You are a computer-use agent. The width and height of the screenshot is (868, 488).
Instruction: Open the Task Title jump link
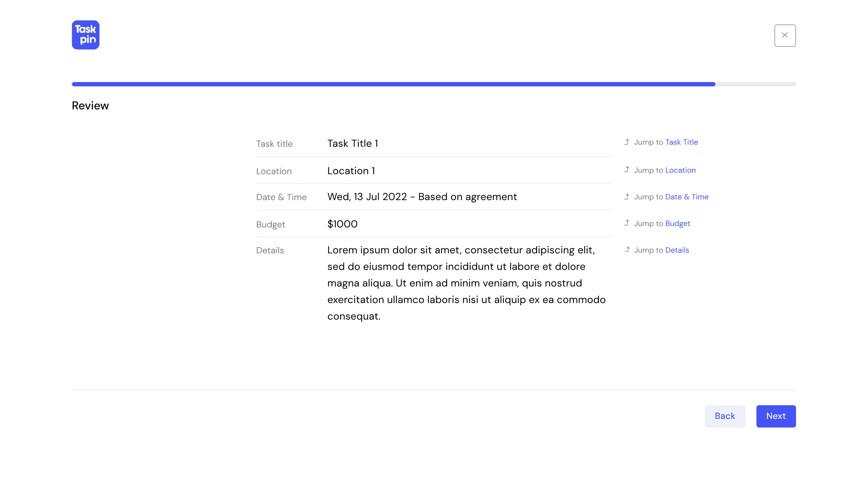(x=681, y=142)
